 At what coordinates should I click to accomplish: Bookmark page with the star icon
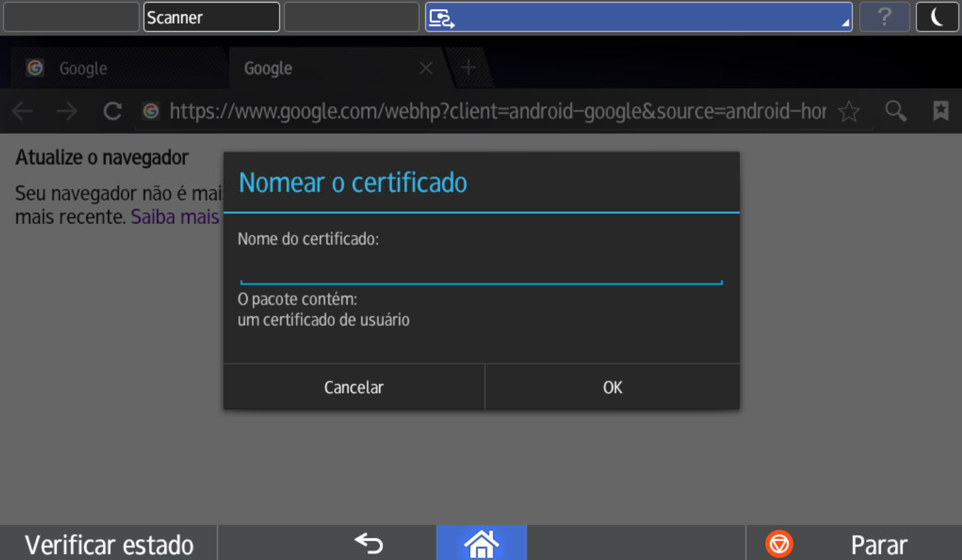click(849, 111)
